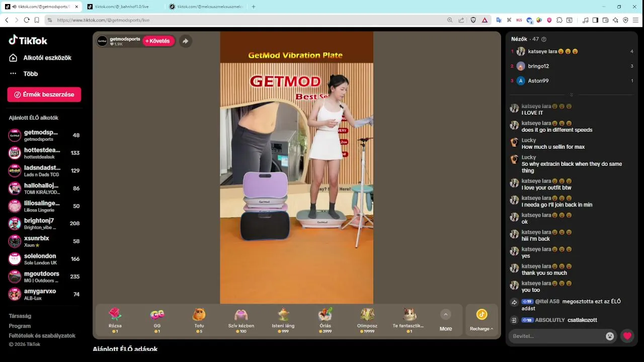Image resolution: width=644 pixels, height=362 pixels.
Task: Send the Szív kézben gift
Action: click(241, 320)
